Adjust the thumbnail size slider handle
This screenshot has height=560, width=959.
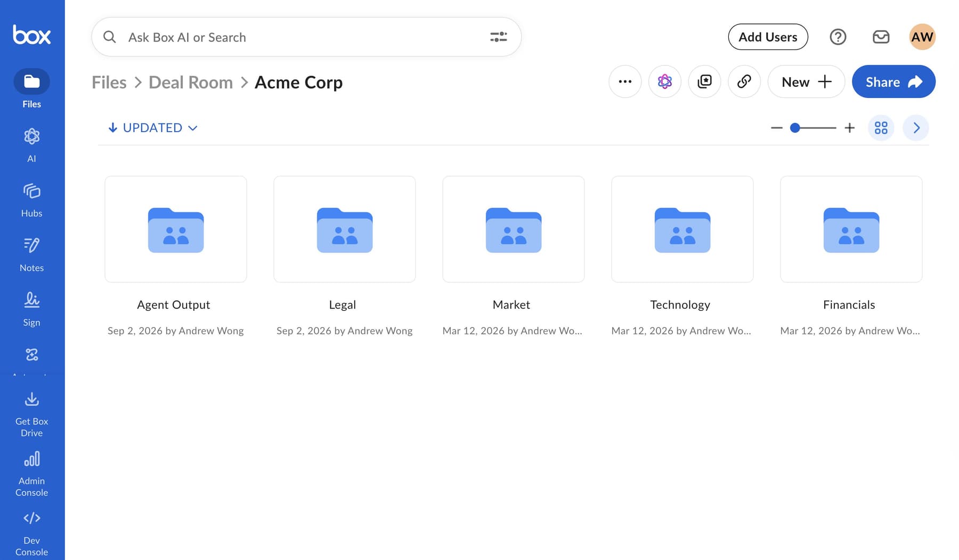pyautogui.click(x=795, y=128)
